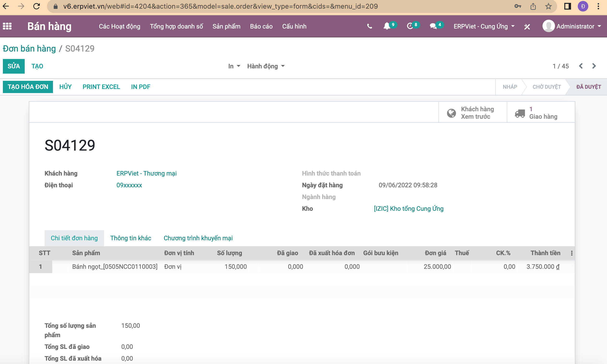607x364 pixels.
Task: Click the globe icon for customer preview
Action: [451, 113]
